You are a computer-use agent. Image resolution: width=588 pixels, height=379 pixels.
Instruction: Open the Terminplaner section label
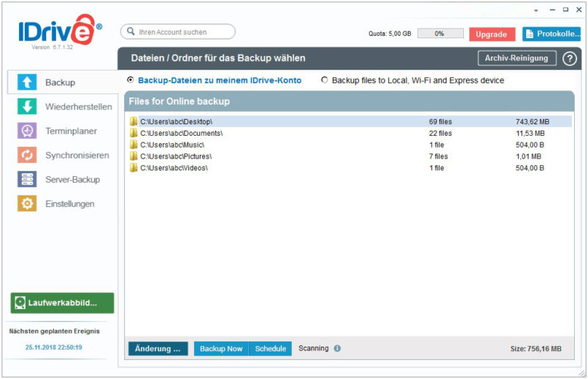point(71,131)
